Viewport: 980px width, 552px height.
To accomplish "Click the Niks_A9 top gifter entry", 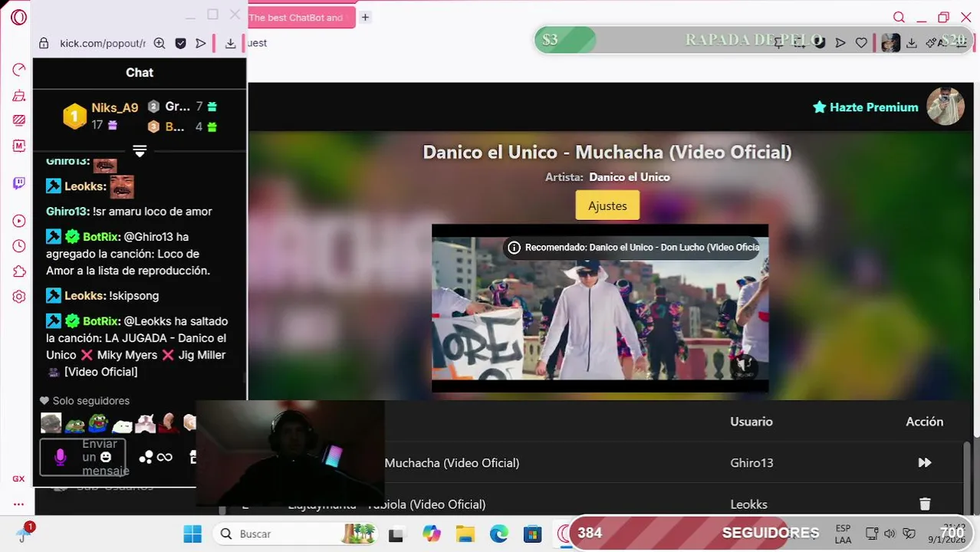I will 100,116.
